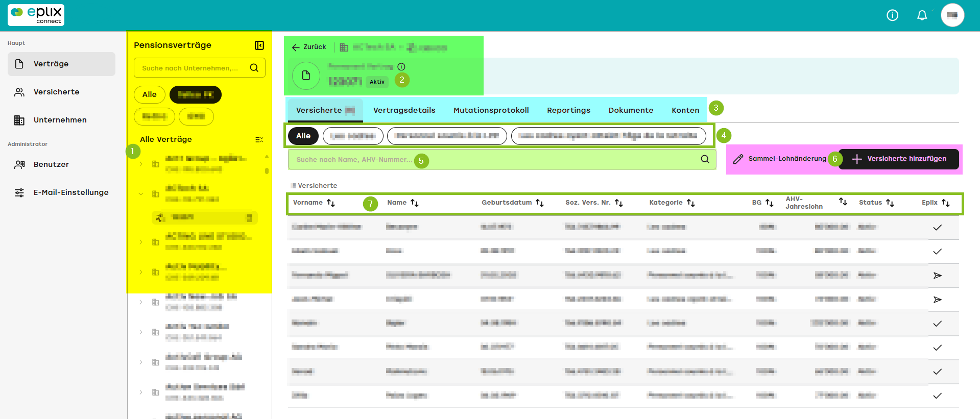
Task: Go to Versicherte in left navigation
Action: [61, 92]
